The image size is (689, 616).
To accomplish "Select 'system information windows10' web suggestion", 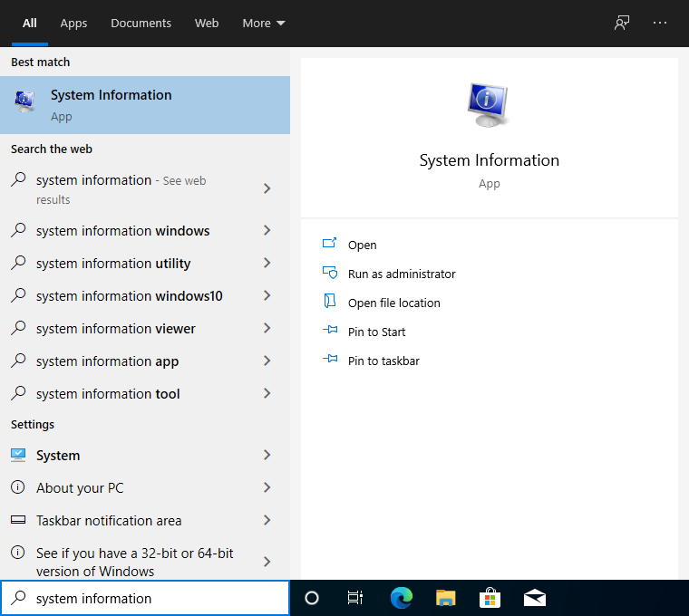I will [145, 295].
